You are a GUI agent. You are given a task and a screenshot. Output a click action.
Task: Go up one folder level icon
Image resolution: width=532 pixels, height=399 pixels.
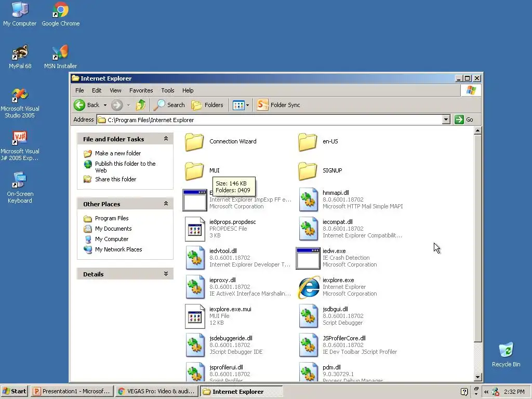click(141, 105)
